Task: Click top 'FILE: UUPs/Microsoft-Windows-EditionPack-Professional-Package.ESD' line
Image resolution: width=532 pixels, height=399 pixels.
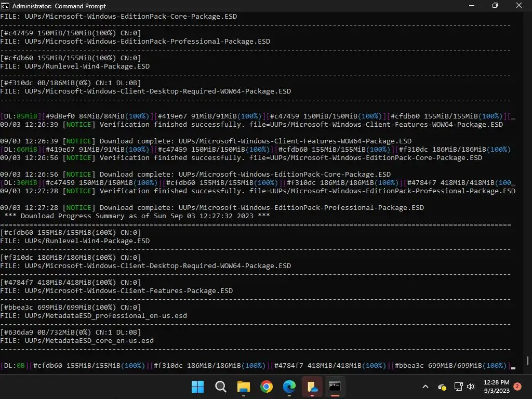Action: click(136, 42)
